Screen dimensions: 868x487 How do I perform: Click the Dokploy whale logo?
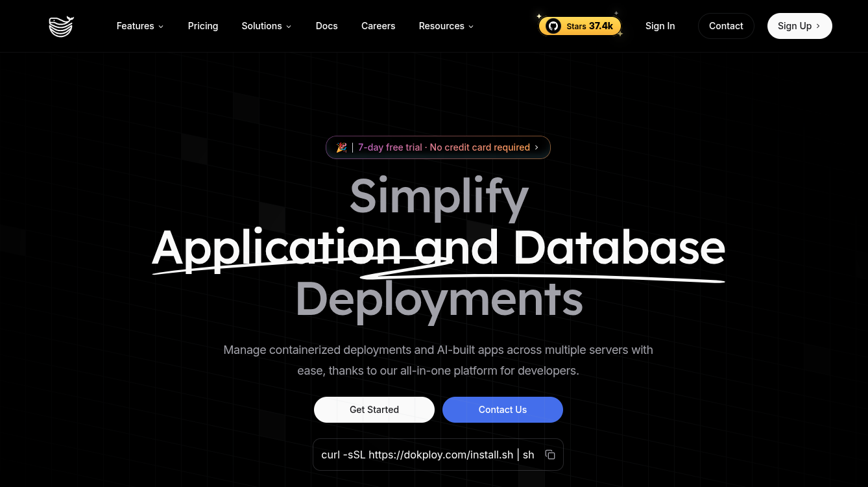click(62, 26)
